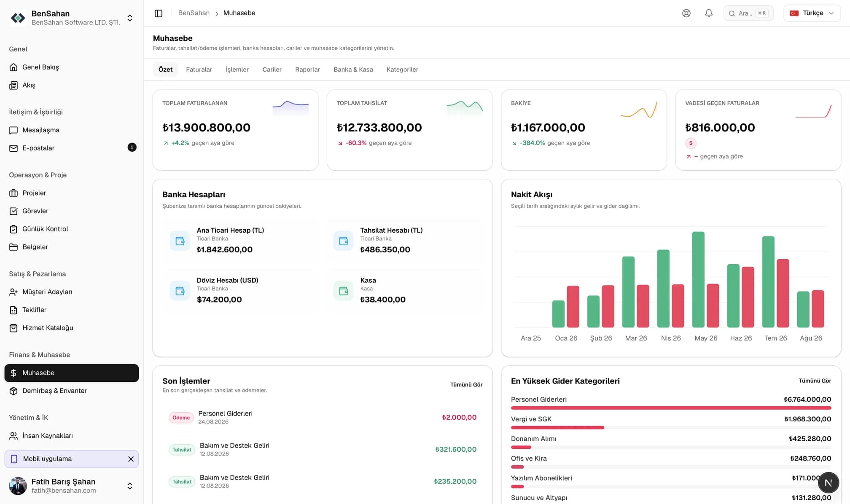Switch to the Faturalar tab
The height and width of the screenshot is (504, 850).
click(199, 70)
